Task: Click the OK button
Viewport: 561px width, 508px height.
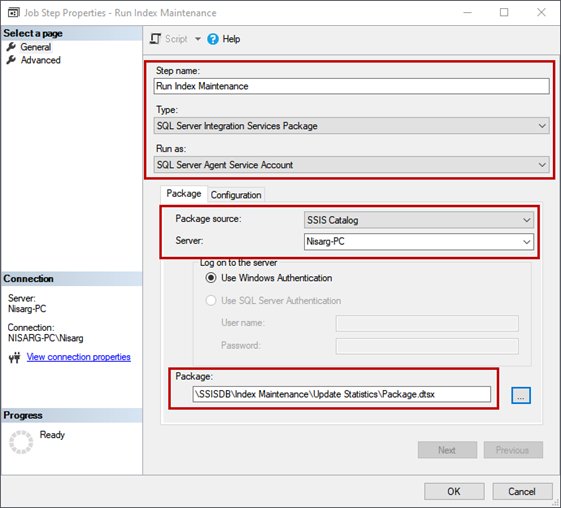Action: point(454,492)
